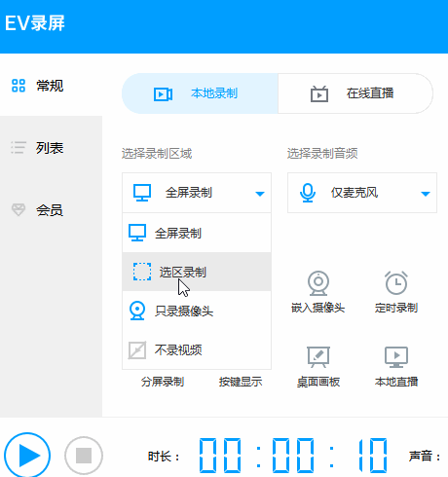
Task: Click the grid icon beside 常规
Action: click(x=19, y=86)
